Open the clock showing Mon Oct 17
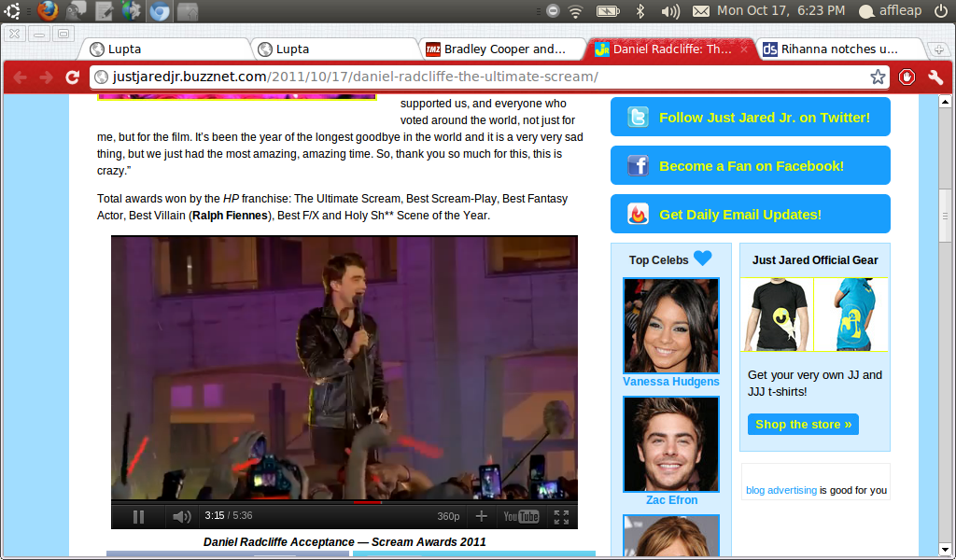The width and height of the screenshot is (956, 560). [781, 10]
